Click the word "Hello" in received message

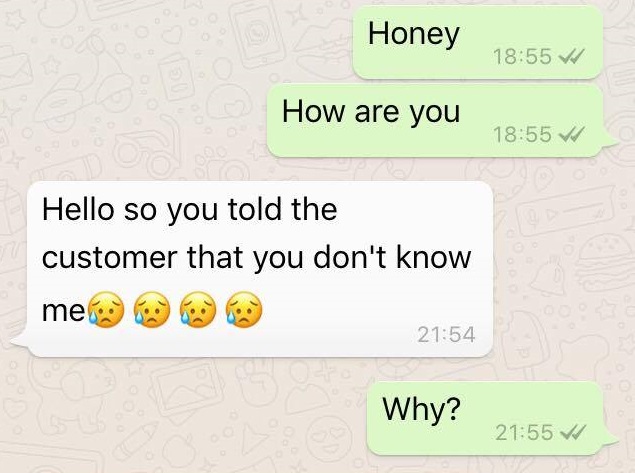tap(78, 209)
